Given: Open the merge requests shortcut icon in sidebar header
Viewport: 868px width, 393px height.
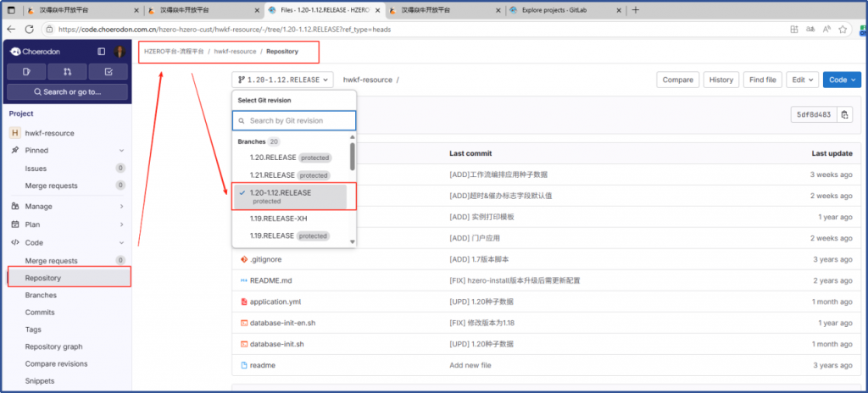Looking at the screenshot, I should 68,72.
